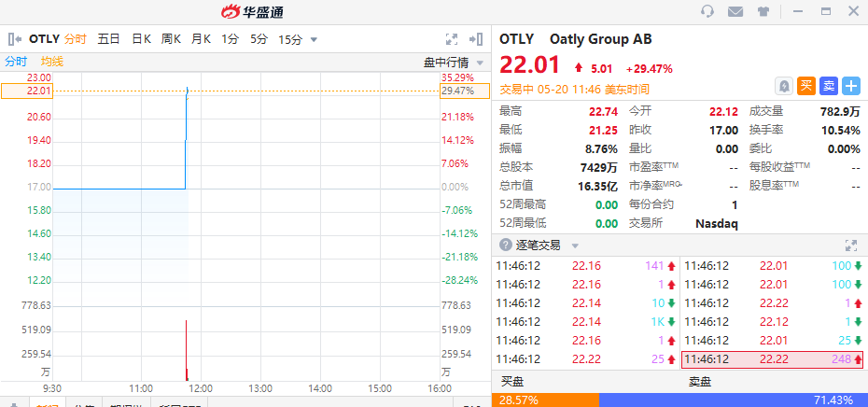This screenshot has height=407, width=868.
Task: Click the 总股本 value 7429万
Action: coord(599,167)
